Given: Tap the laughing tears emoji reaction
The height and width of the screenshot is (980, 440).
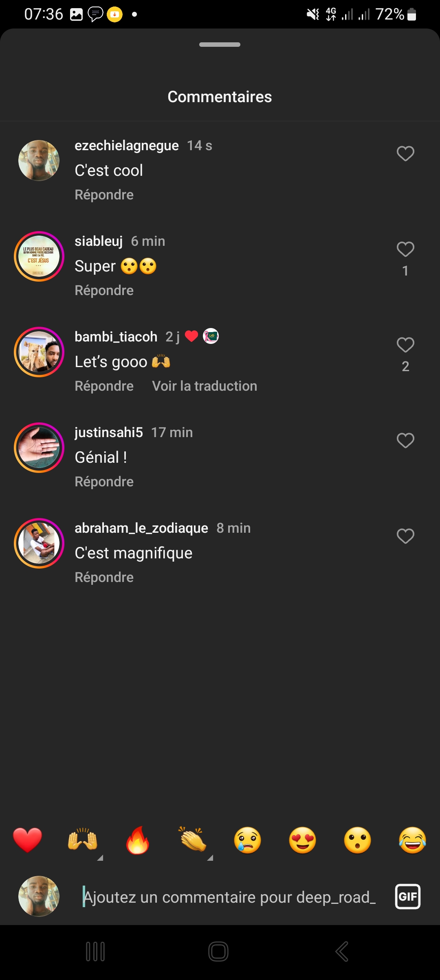Looking at the screenshot, I should coord(412,840).
